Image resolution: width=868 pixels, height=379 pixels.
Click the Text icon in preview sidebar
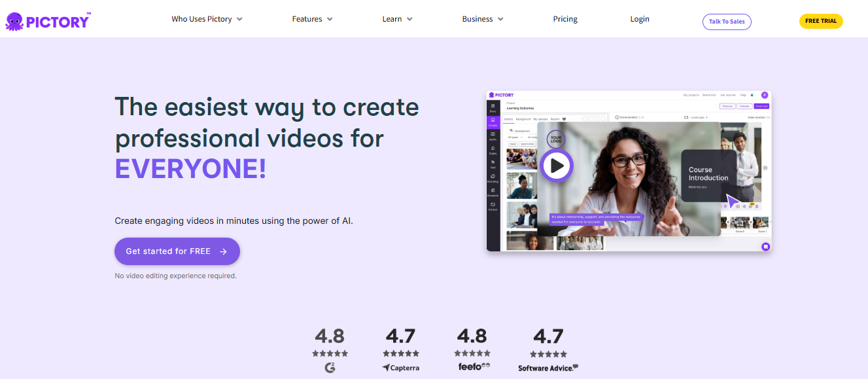tap(493, 164)
